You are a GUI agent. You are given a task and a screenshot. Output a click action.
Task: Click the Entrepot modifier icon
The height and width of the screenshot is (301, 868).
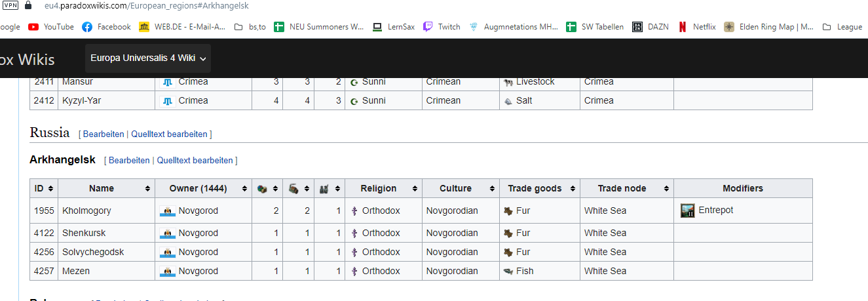pos(687,211)
